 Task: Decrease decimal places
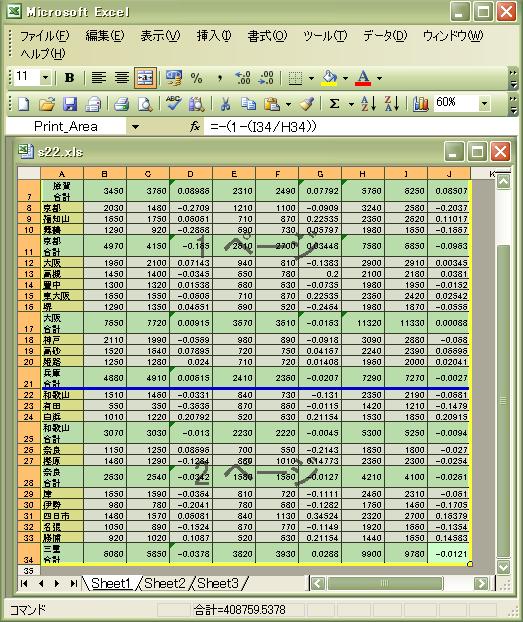tap(266, 78)
